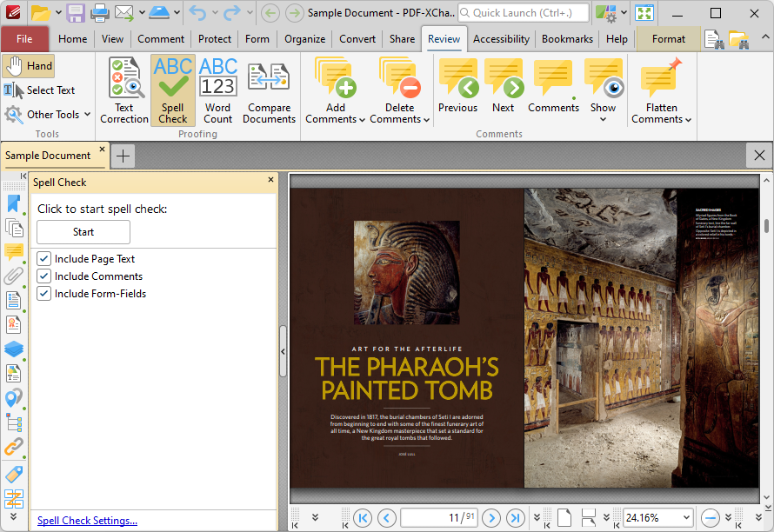Click the Print icon

(x=99, y=13)
